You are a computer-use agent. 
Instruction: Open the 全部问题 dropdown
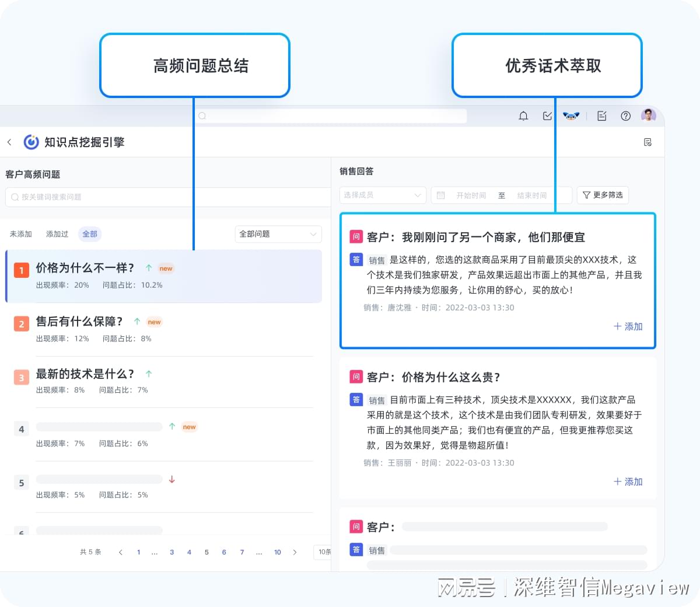(278, 233)
